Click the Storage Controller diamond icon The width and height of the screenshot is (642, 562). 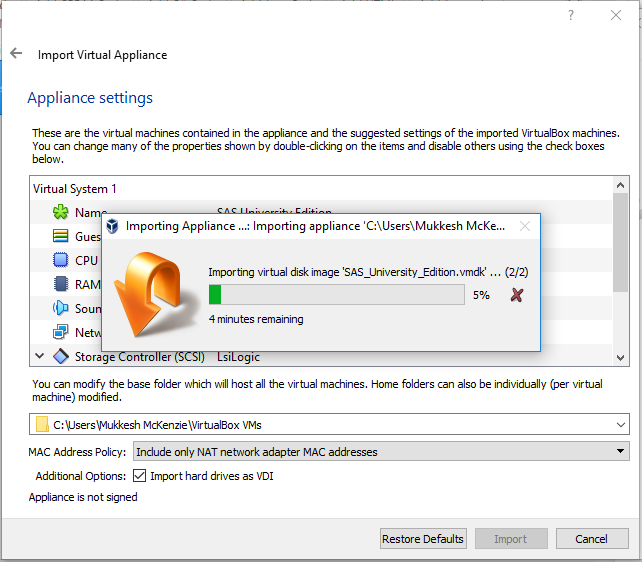click(61, 356)
